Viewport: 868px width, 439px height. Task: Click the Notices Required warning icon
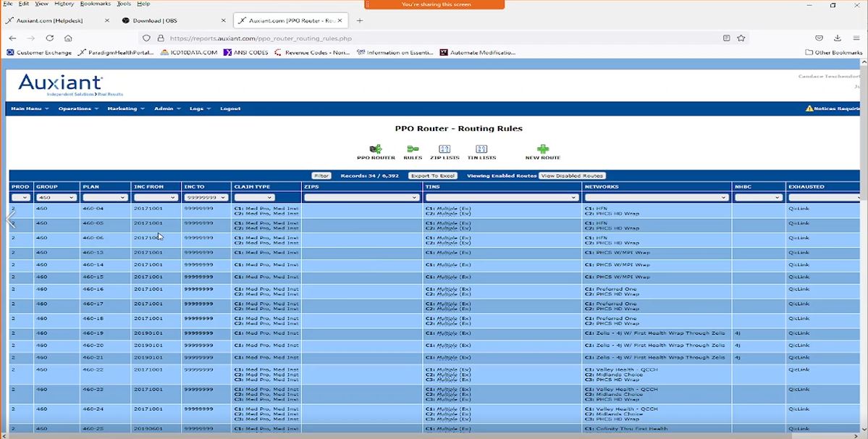click(809, 109)
